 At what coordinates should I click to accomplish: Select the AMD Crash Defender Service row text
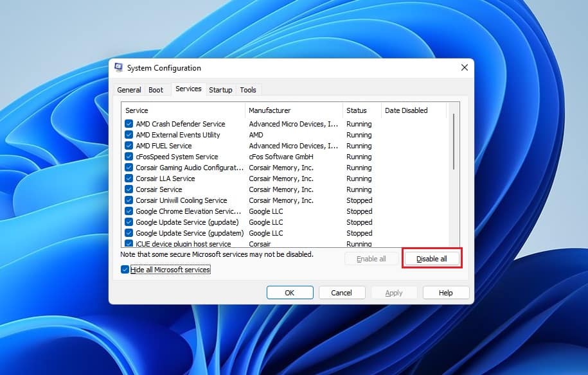pyautogui.click(x=181, y=124)
